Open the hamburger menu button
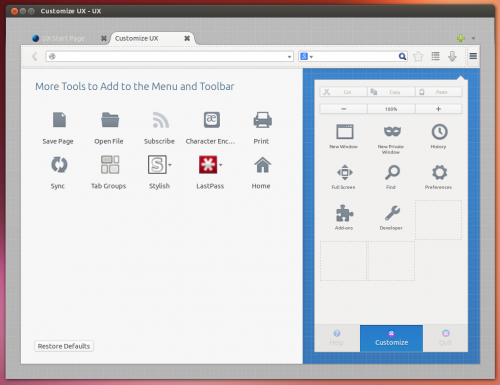Viewport: 500px width, 385px height. (x=473, y=56)
